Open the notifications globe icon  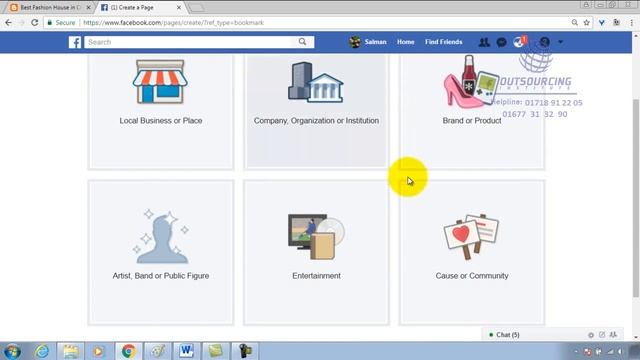pyautogui.click(x=519, y=42)
